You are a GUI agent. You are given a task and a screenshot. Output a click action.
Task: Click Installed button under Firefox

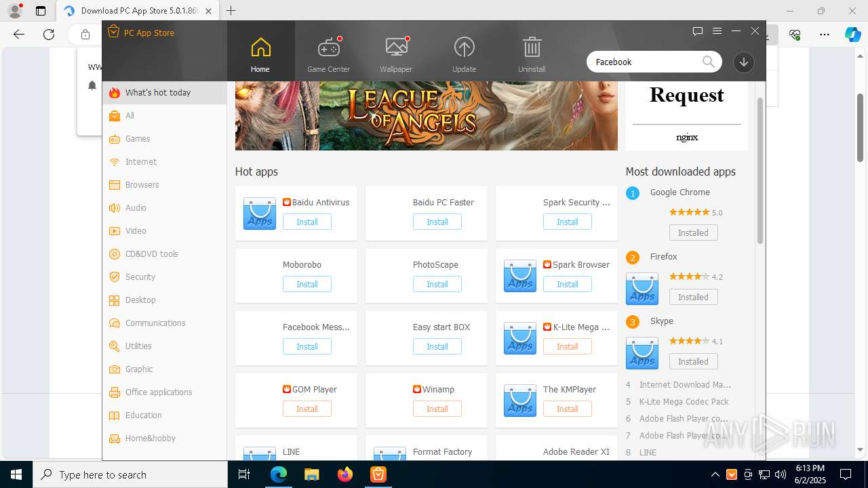[x=694, y=298]
